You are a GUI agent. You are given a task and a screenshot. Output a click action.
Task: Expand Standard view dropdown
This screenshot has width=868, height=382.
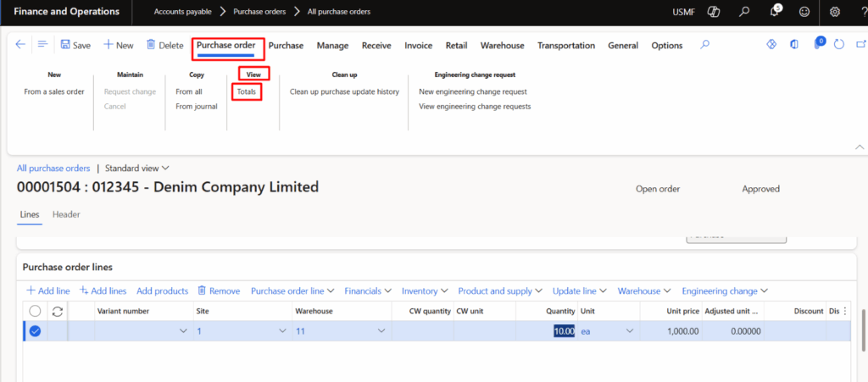137,168
